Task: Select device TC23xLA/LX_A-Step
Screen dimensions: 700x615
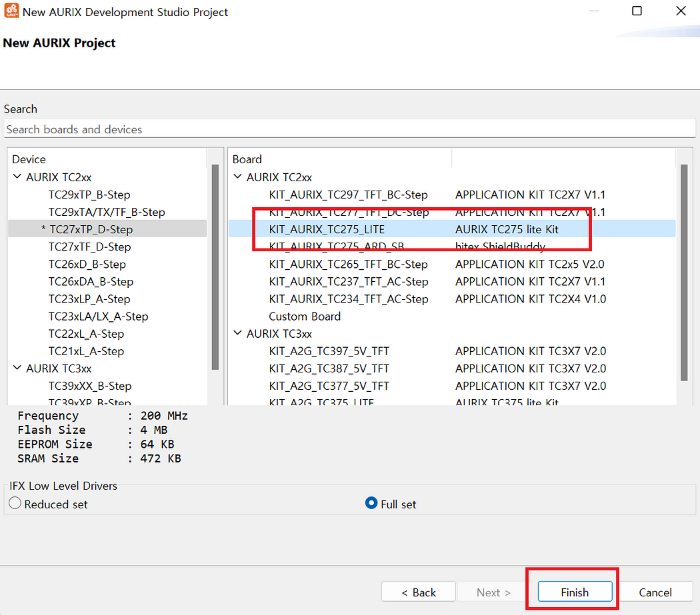Action: point(98,316)
